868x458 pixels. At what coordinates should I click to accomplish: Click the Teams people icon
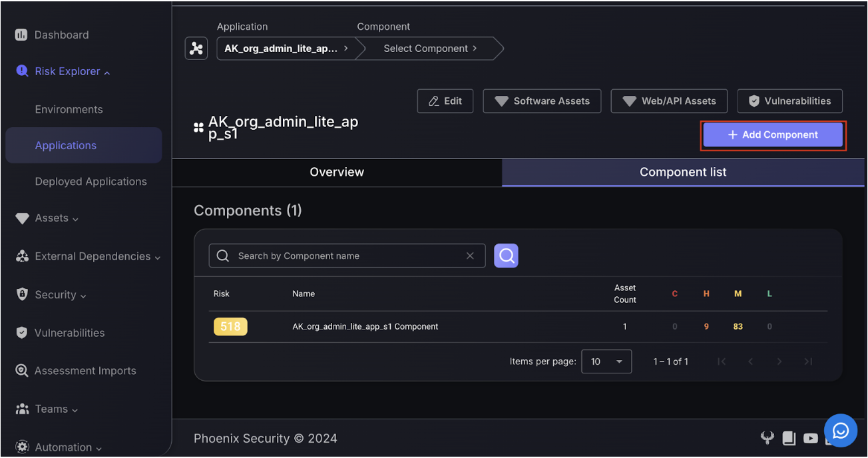tap(22, 409)
